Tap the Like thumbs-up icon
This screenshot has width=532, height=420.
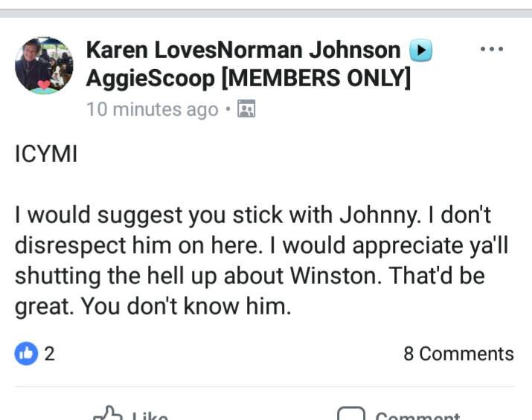pos(109,413)
